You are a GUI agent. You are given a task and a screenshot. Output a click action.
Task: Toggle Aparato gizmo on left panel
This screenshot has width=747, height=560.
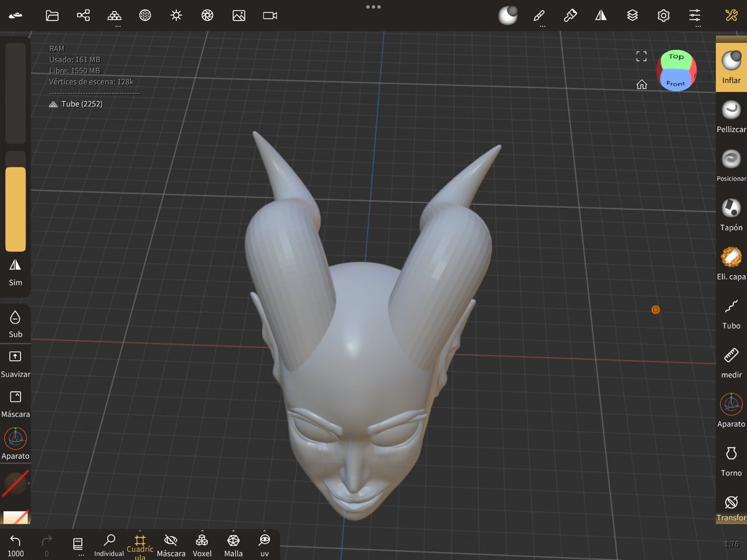click(16, 444)
